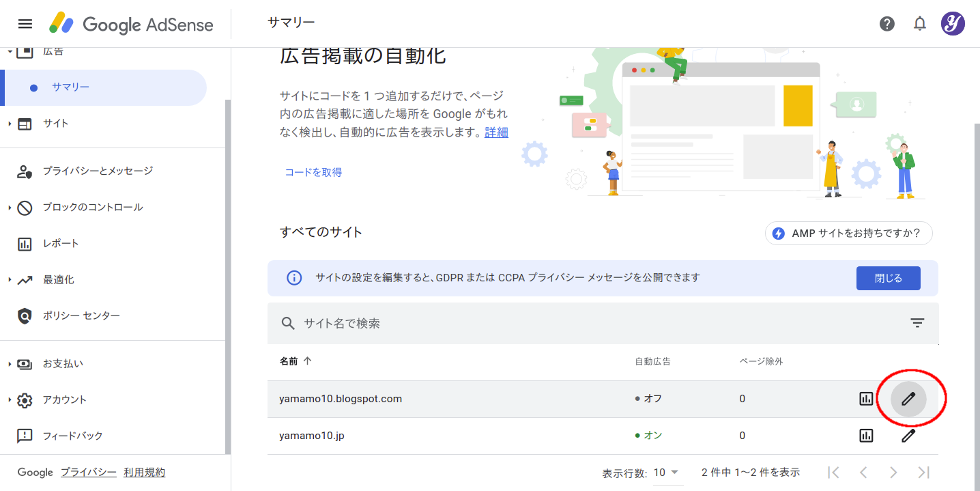Open the rows per page dropdown
This screenshot has height=491, width=980.
pyautogui.click(x=667, y=473)
